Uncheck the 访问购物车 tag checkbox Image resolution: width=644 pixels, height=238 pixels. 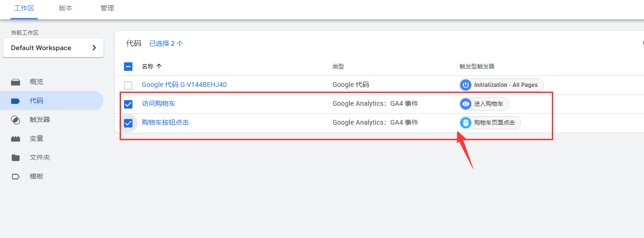(128, 104)
